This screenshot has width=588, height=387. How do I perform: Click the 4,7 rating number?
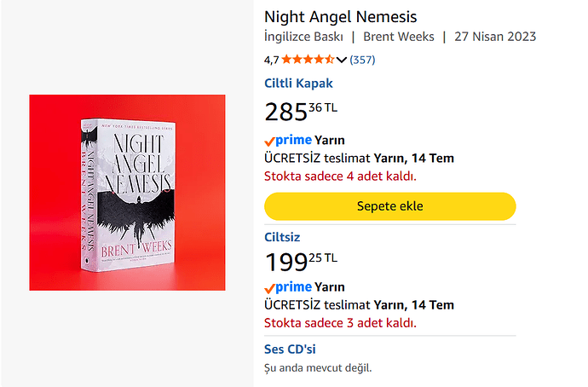272,60
